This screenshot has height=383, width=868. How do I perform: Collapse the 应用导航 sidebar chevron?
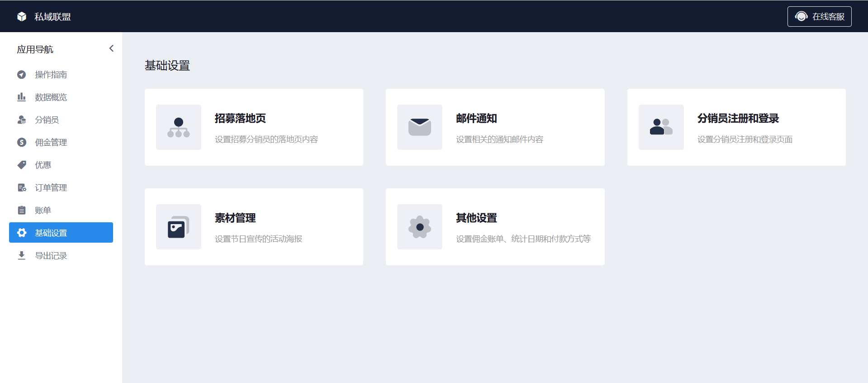click(111, 48)
